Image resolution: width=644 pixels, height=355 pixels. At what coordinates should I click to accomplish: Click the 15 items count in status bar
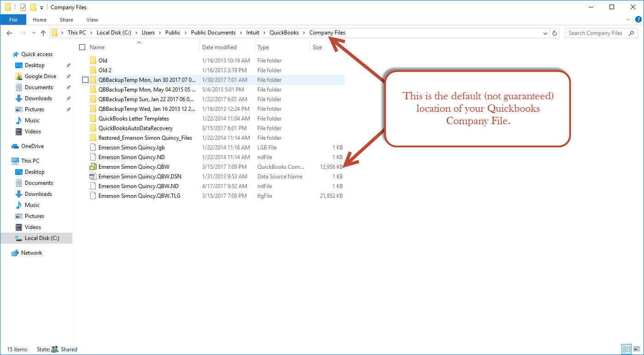[x=17, y=349]
